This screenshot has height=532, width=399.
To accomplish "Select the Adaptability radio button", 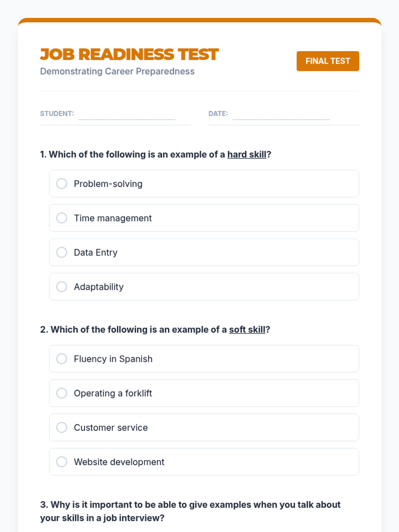I will (x=62, y=287).
